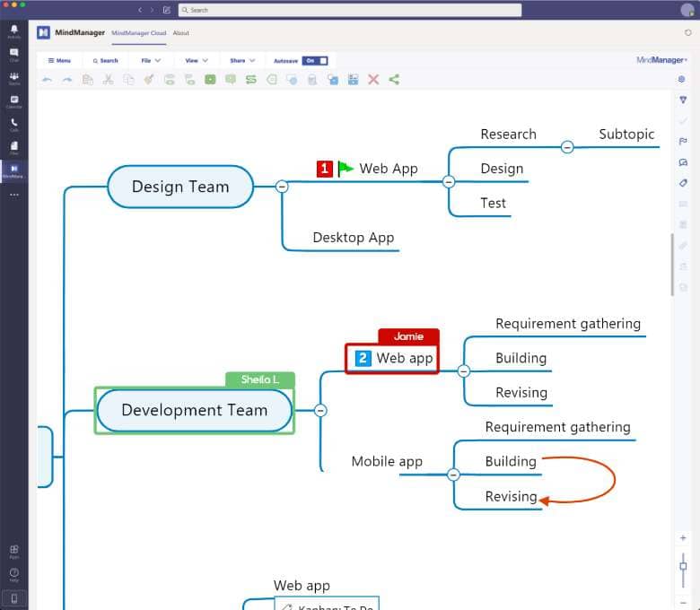Image resolution: width=700 pixels, height=610 pixels.
Task: Open the Teams Apps store icon
Action: pyautogui.click(x=14, y=551)
